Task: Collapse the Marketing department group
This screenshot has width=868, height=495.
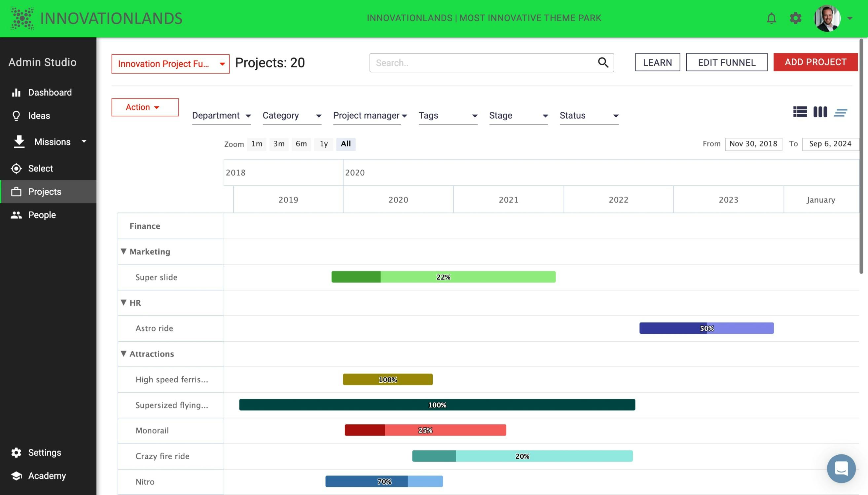Action: click(124, 251)
